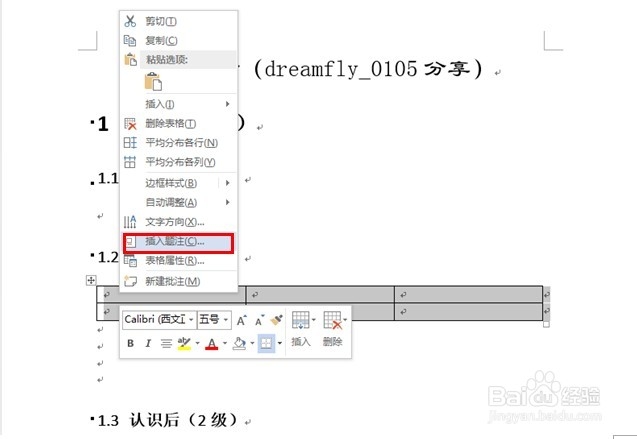Click the title text dreamfly_0105 分享
637x439 pixels.
(x=367, y=68)
